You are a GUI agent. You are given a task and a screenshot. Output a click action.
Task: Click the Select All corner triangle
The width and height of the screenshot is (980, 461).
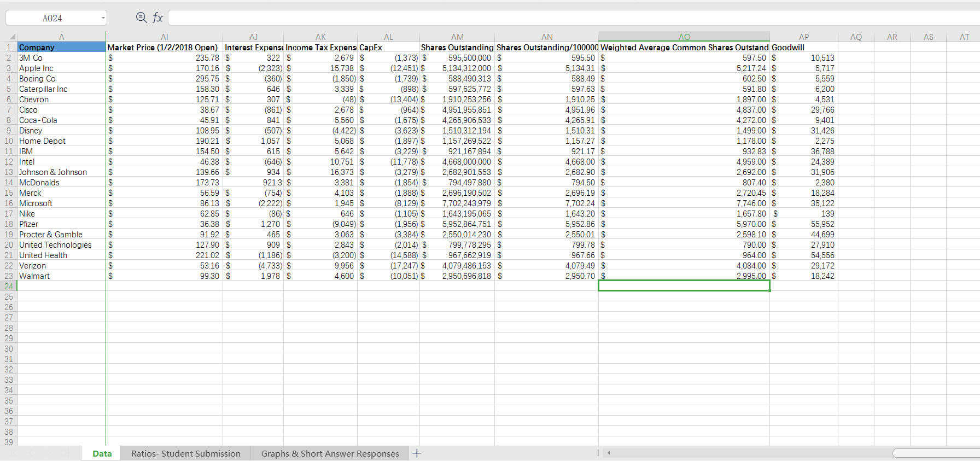click(13, 37)
